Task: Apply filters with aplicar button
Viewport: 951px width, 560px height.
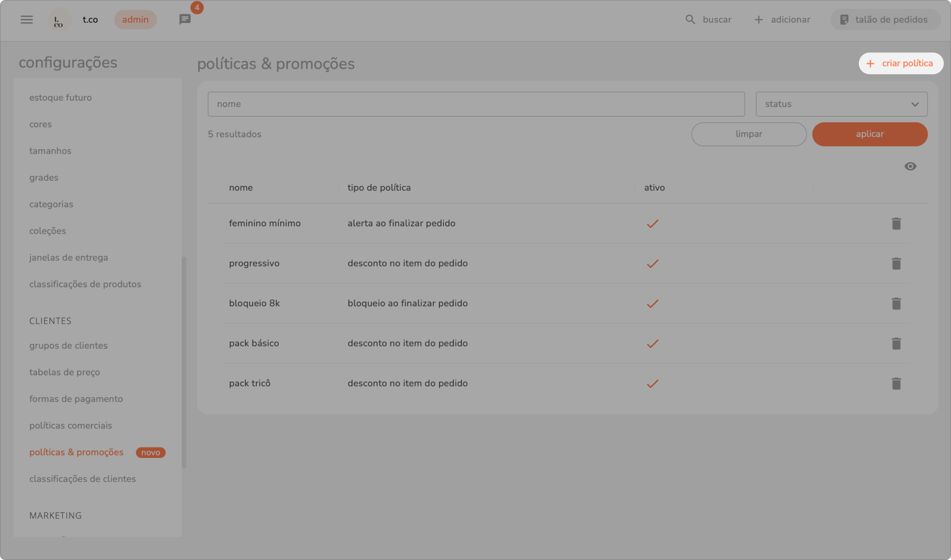Action: click(869, 134)
